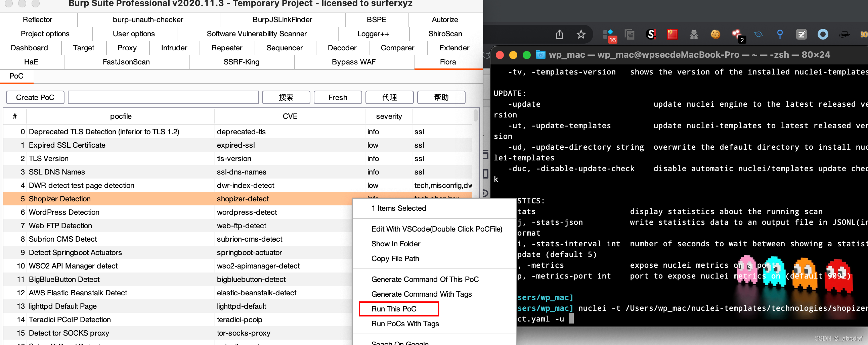Select the Expired SSL Certificate row

coord(237,145)
